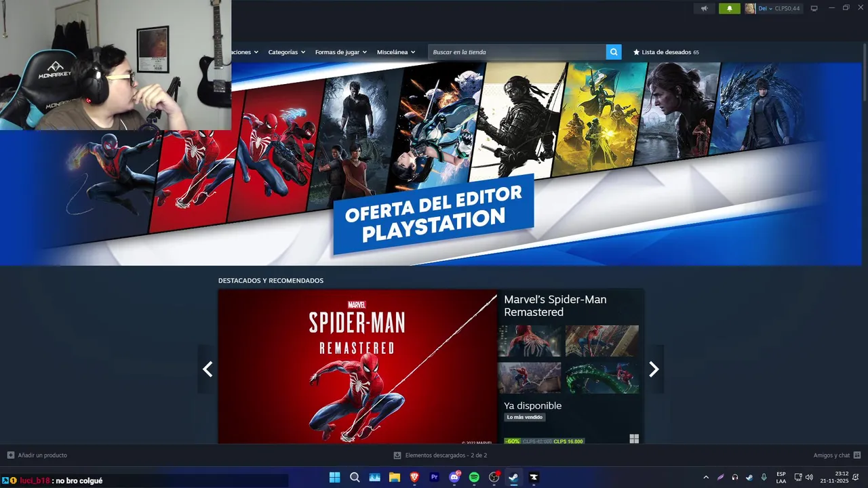This screenshot has height=488, width=868.
Task: Click Añadir un producto plus icon
Action: coord(10,455)
